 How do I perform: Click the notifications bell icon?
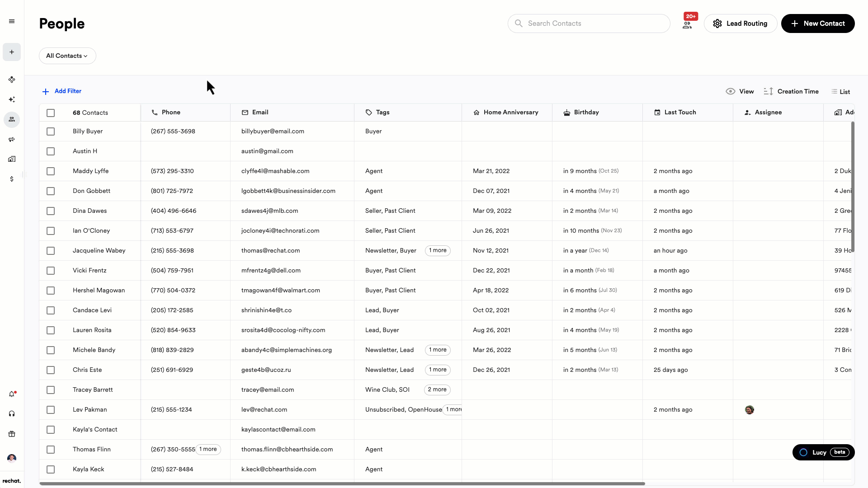pos(12,394)
